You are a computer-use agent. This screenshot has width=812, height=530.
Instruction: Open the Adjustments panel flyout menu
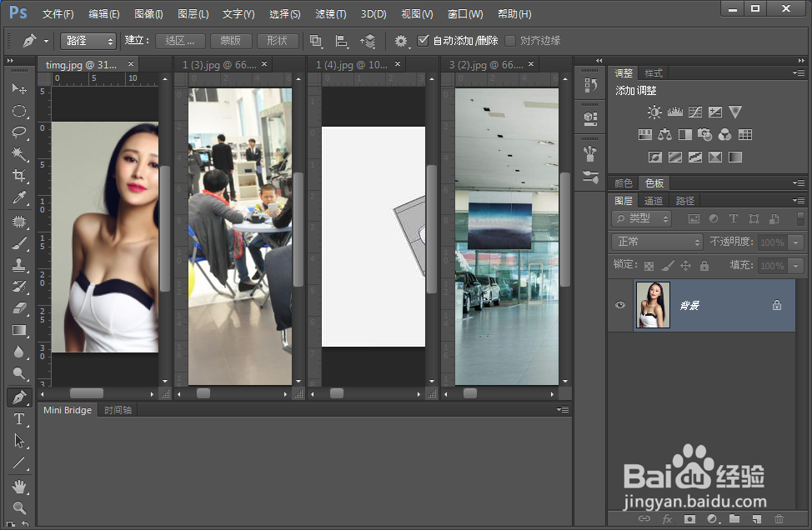coord(799,73)
